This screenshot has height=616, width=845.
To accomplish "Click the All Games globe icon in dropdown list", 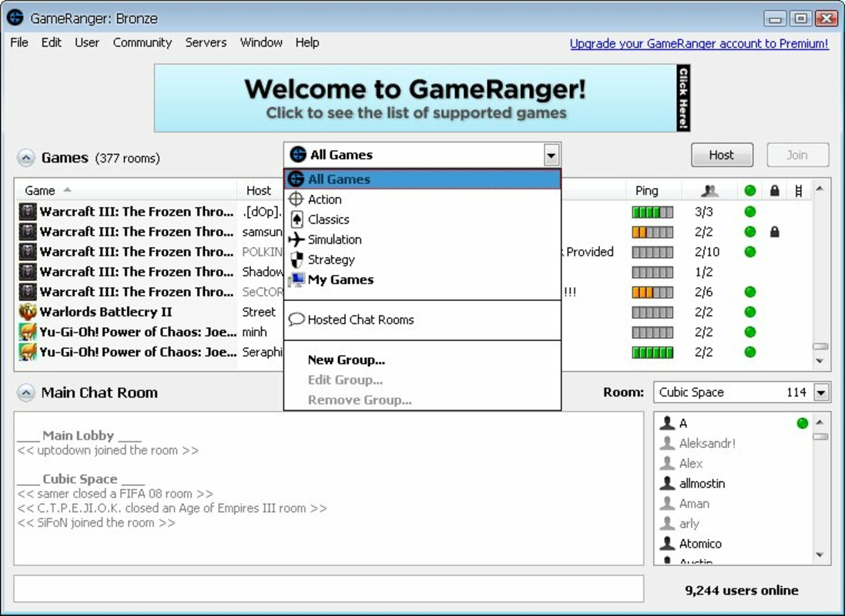I will [297, 179].
